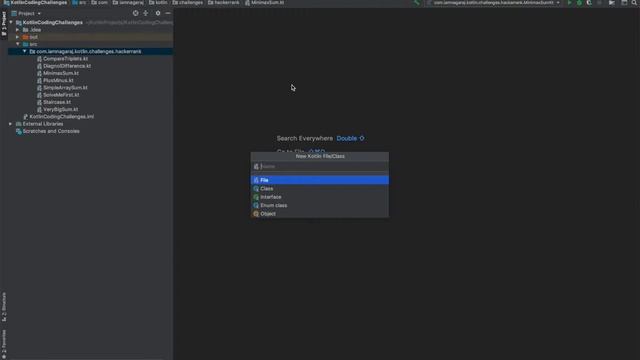Click the Collapse All icon in Project panel
The image size is (640, 360).
click(x=146, y=13)
